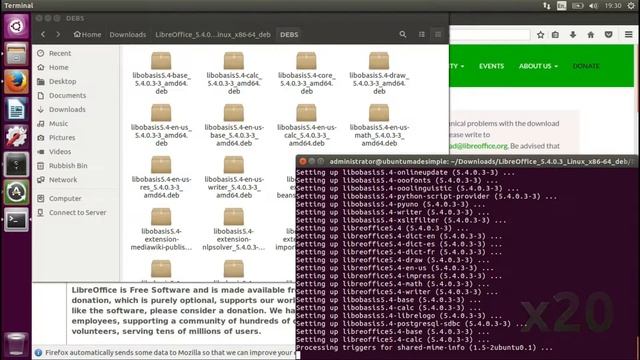
Task: Open Desktop in Files sidebar
Action: click(62, 82)
